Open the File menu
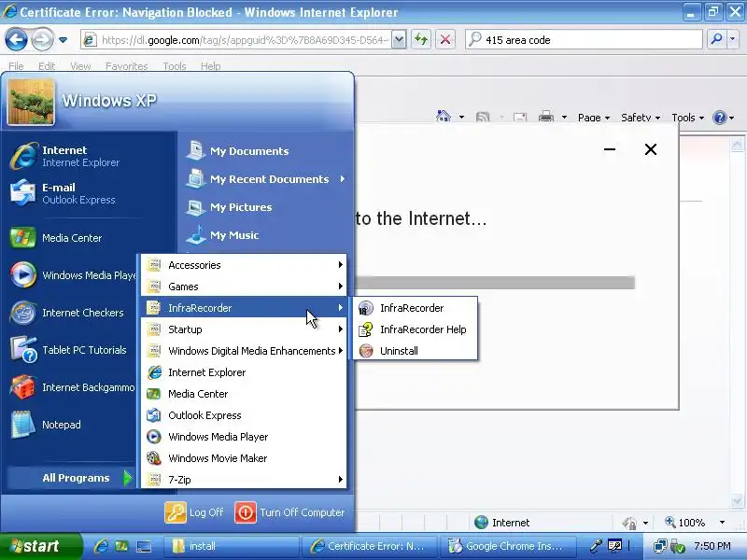Viewport: 747px width, 560px height. tap(16, 66)
